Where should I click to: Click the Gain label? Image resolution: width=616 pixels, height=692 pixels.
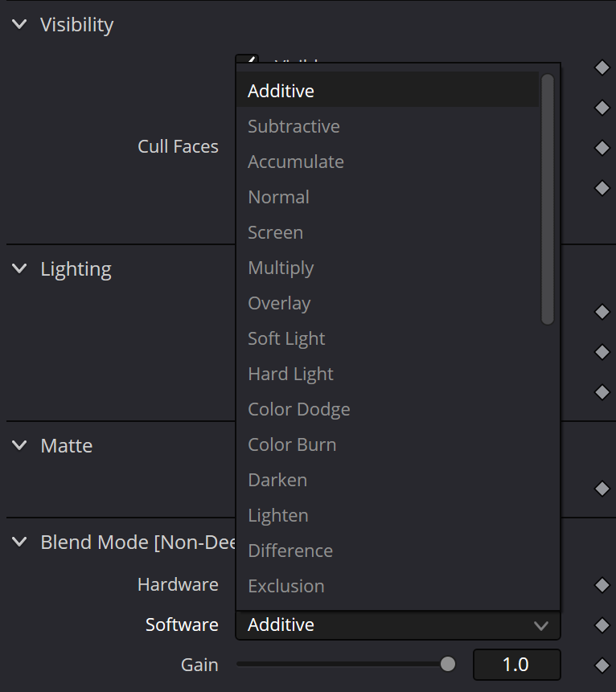[199, 665]
